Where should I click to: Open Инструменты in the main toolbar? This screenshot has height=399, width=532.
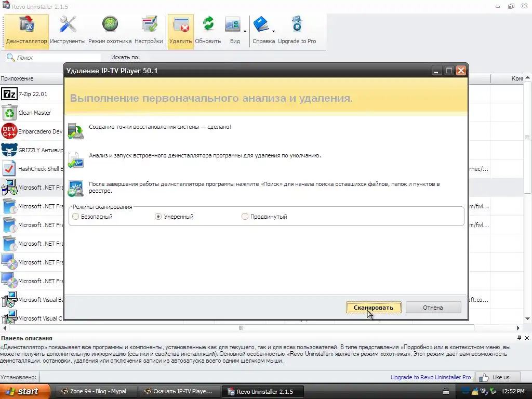[x=68, y=31]
